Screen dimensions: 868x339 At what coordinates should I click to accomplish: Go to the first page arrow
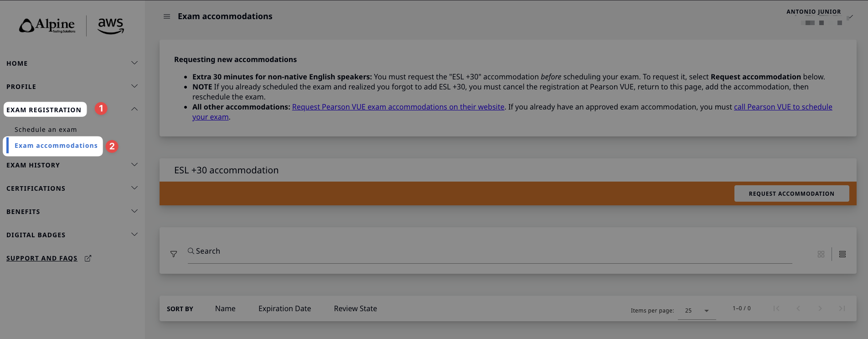pos(776,308)
